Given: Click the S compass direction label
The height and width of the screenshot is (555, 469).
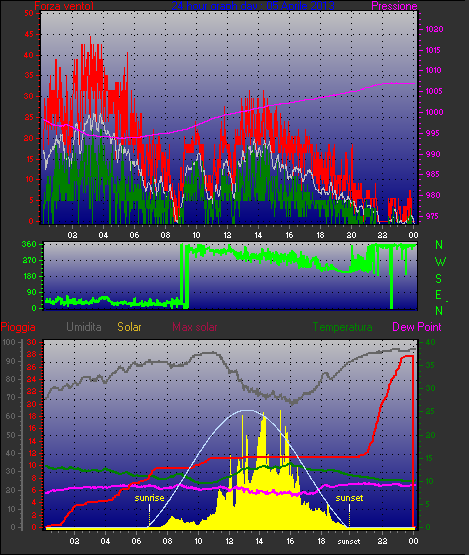Looking at the screenshot, I should (439, 279).
